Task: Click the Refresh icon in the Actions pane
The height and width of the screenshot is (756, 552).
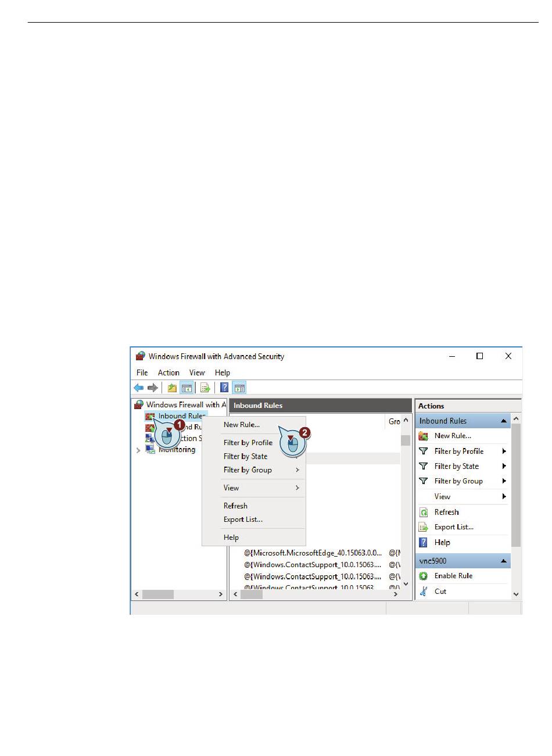Action: pos(424,512)
